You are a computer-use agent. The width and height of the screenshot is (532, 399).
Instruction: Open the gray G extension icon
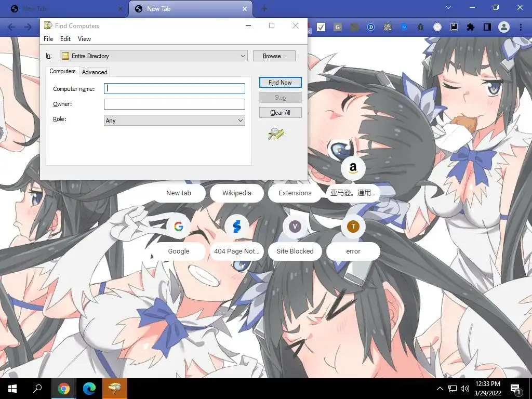337,27
